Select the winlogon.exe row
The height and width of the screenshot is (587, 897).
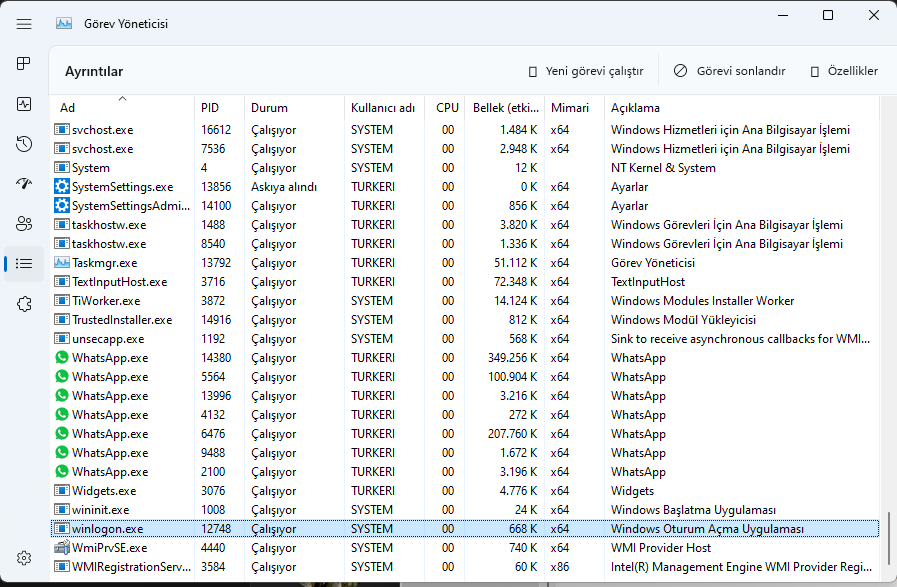[x=465, y=529]
